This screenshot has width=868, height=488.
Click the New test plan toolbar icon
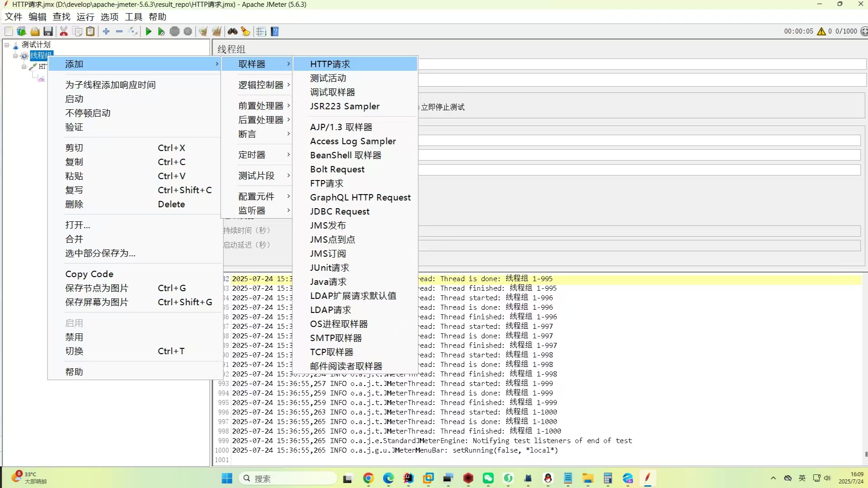(x=9, y=31)
